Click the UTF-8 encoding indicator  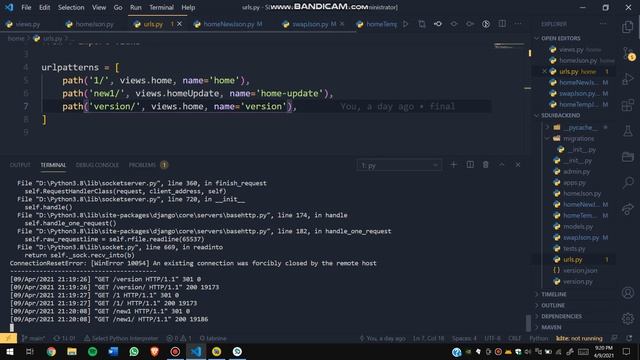click(x=493, y=338)
